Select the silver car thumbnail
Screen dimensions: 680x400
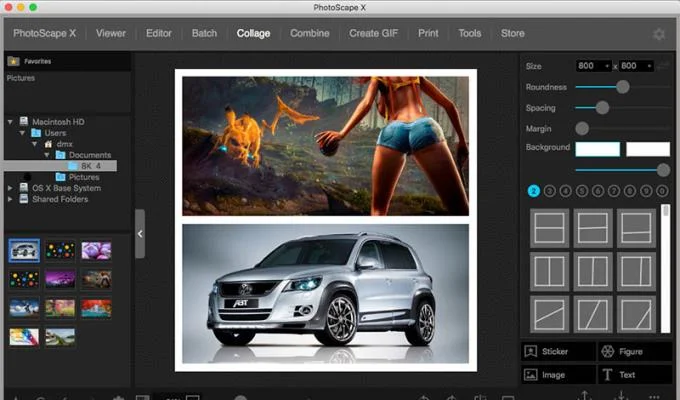[x=24, y=250]
